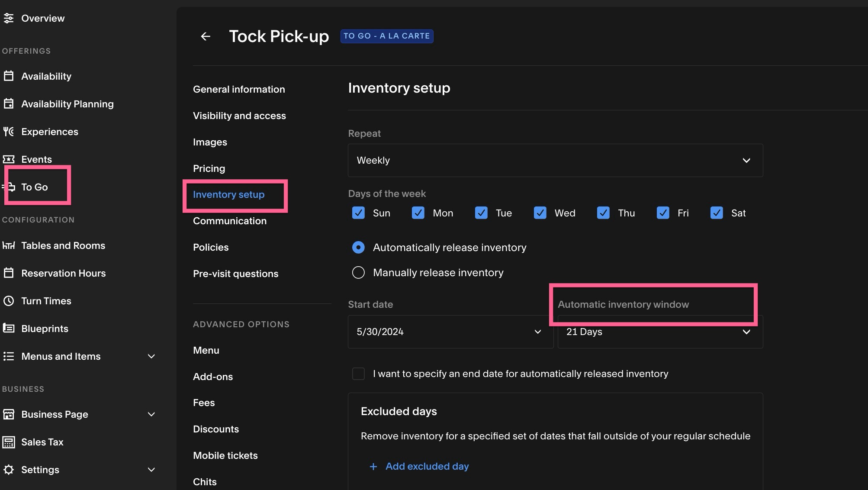The height and width of the screenshot is (490, 868).
Task: Select Manually release inventory option
Action: click(358, 273)
